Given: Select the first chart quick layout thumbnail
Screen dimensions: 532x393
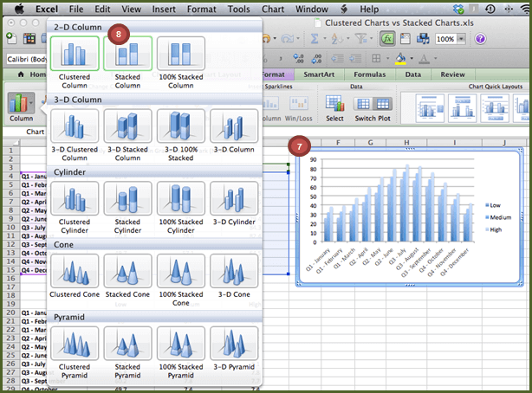Looking at the screenshot, I should point(430,108).
